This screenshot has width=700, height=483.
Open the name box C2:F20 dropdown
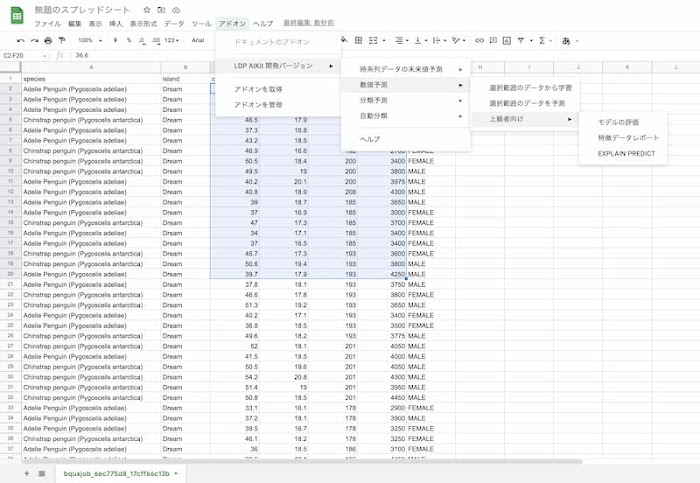tap(45, 56)
